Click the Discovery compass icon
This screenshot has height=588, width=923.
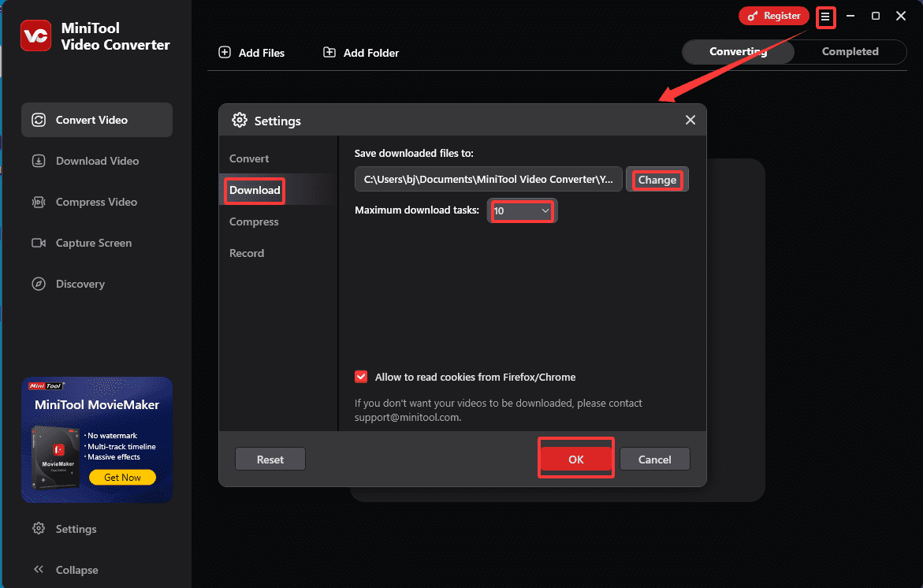pyautogui.click(x=39, y=284)
